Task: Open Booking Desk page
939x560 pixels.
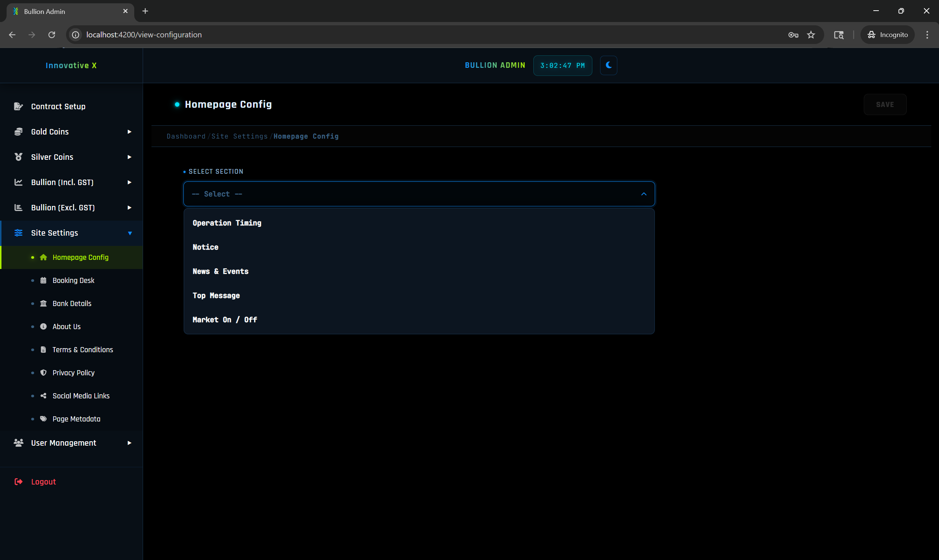Action: click(x=72, y=280)
